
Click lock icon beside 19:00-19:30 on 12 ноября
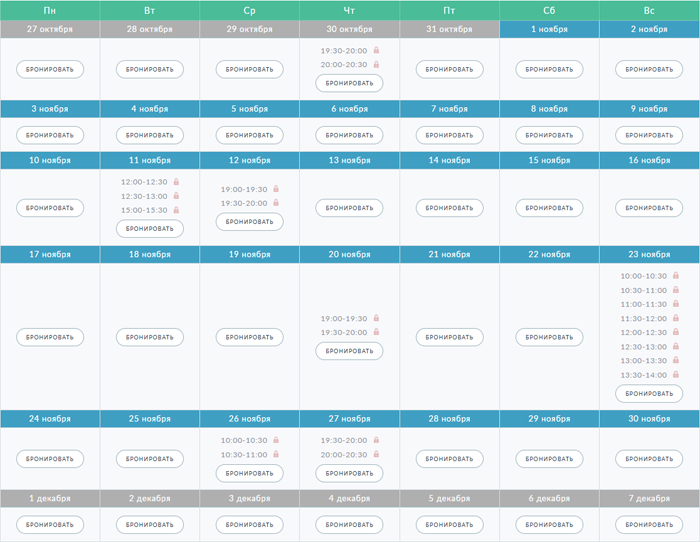coord(276,189)
